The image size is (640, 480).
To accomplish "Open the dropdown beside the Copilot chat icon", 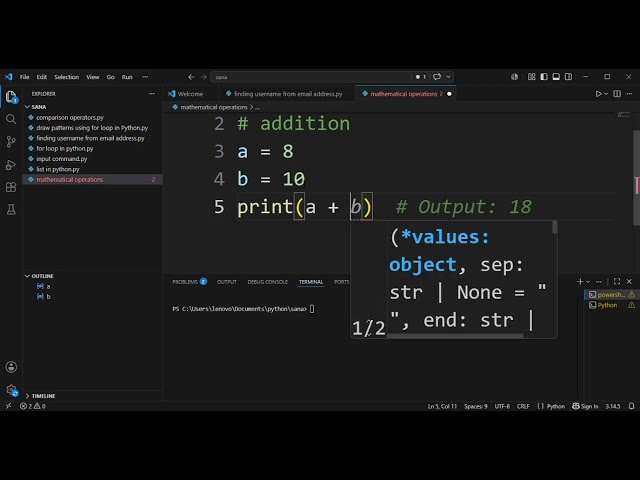I will pyautogui.click(x=448, y=77).
